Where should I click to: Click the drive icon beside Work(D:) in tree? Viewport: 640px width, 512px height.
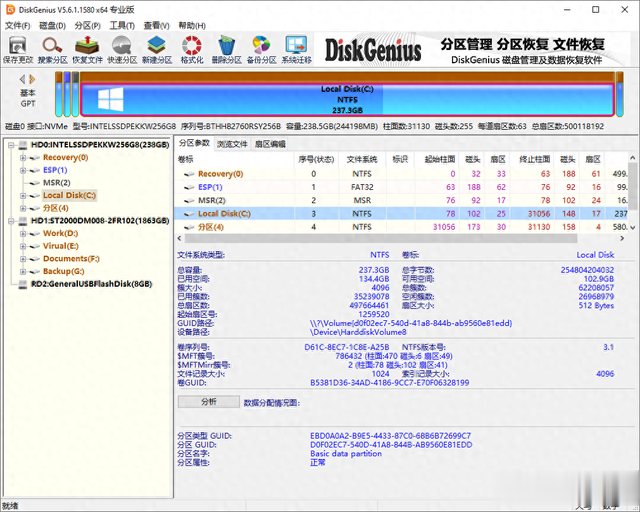pyautogui.click(x=35, y=234)
